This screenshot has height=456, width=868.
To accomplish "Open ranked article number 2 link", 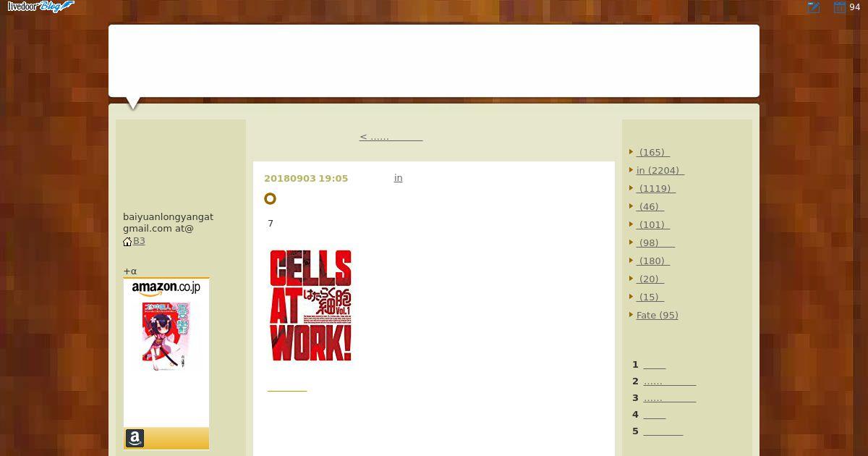I will point(670,381).
